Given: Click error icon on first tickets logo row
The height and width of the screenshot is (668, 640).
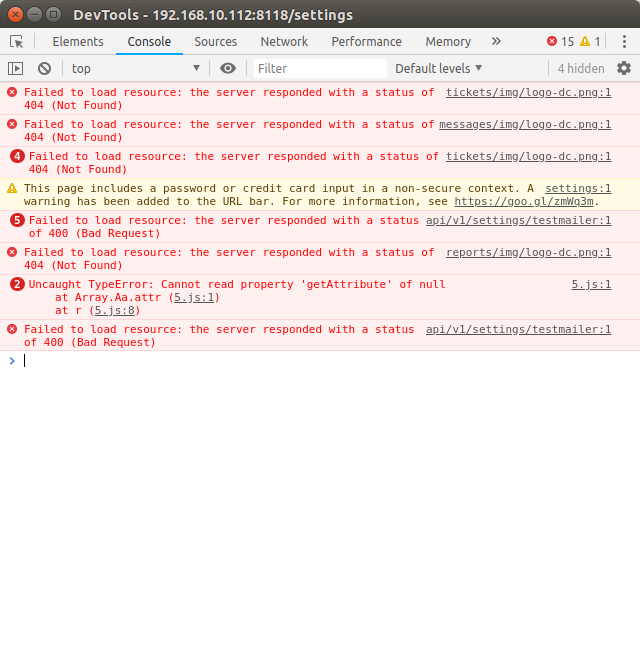Looking at the screenshot, I should 12,92.
